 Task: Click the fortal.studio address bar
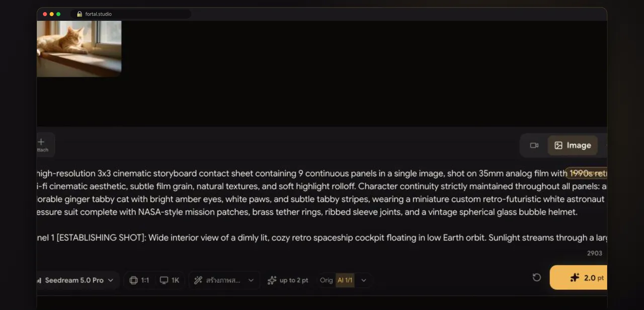click(x=131, y=14)
